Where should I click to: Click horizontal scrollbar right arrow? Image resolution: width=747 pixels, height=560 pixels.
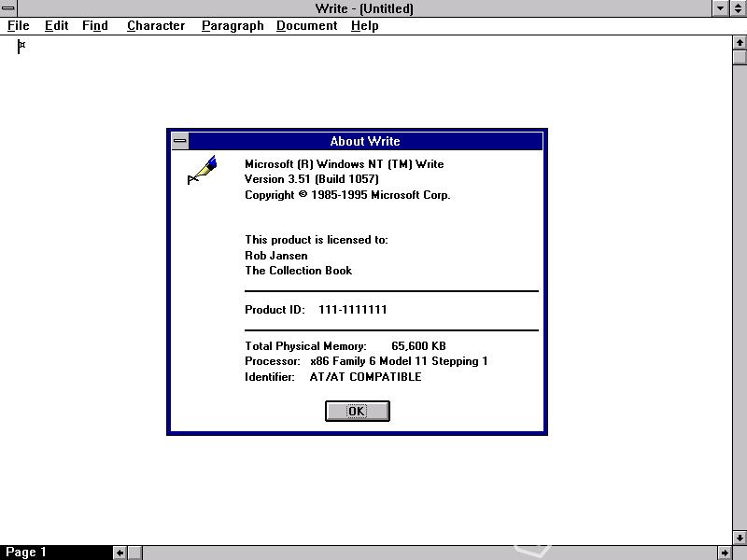(726, 553)
